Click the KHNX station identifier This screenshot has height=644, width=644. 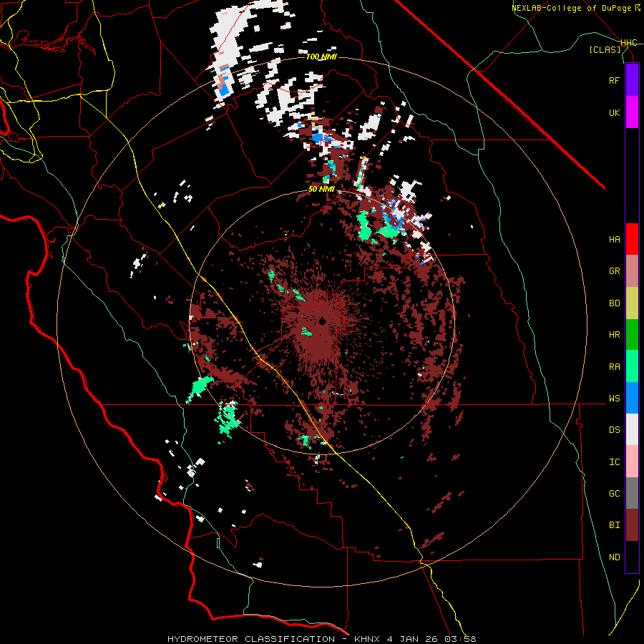click(368, 639)
